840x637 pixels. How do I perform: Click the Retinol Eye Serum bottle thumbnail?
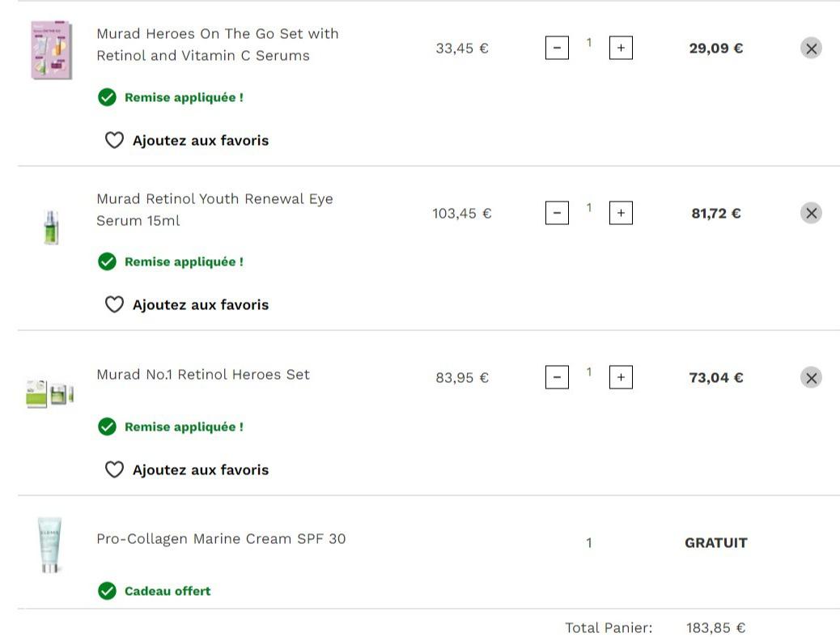(x=51, y=227)
